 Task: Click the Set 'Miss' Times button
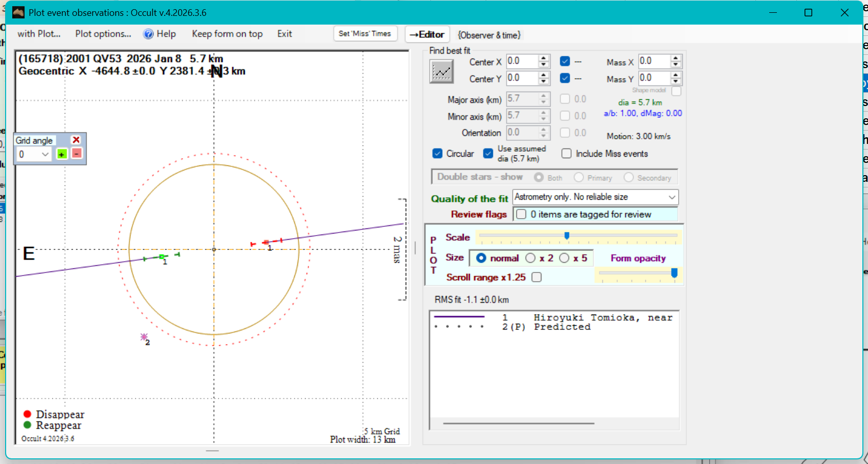coord(365,34)
